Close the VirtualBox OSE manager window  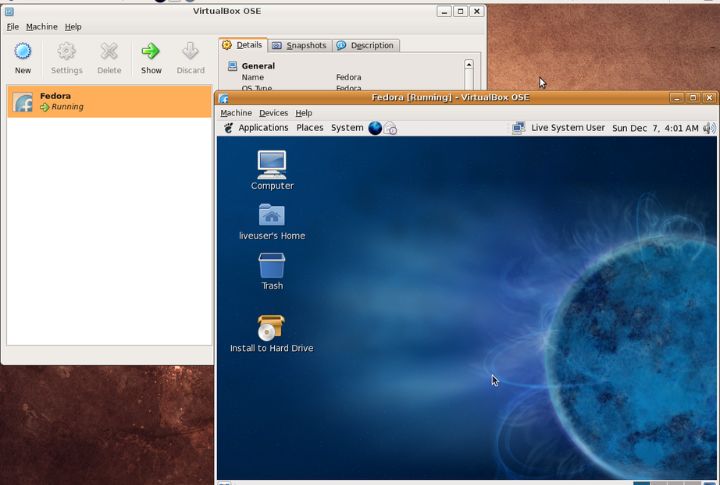coord(477,11)
